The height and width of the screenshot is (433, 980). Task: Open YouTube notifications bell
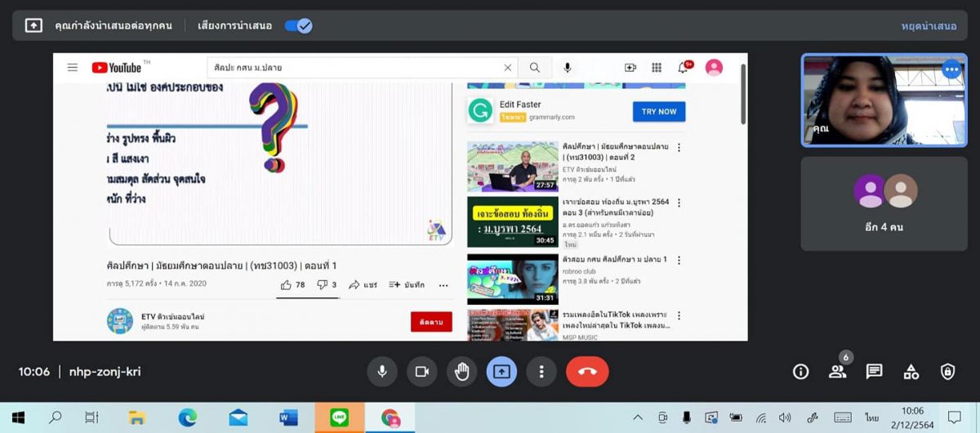coord(683,68)
